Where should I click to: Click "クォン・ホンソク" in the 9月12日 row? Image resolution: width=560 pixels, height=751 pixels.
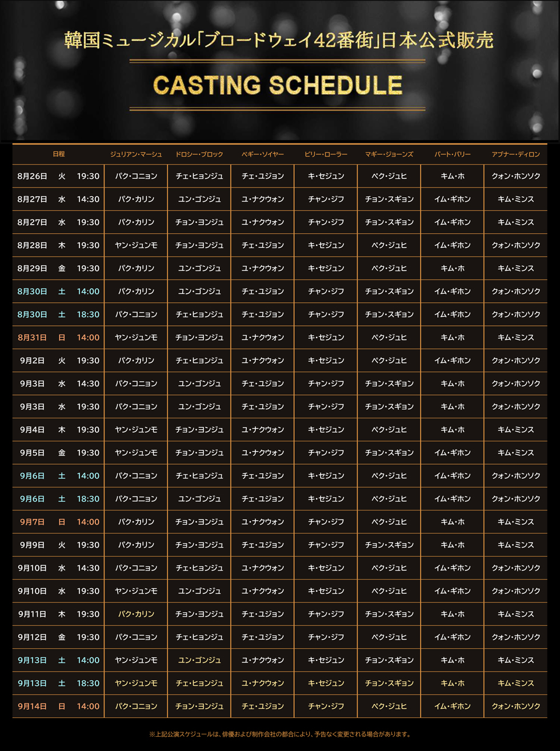516,637
